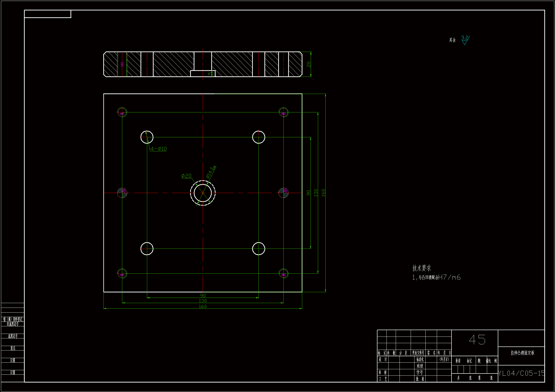
Task: Click the material 45 title block cell
Action: 477,340
